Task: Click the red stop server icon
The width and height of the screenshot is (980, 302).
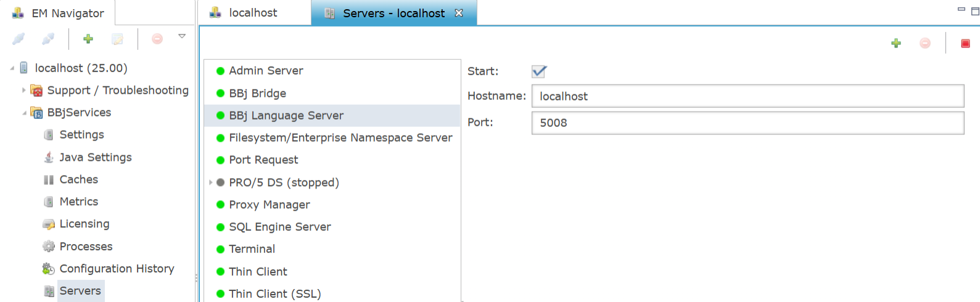Action: tap(965, 43)
